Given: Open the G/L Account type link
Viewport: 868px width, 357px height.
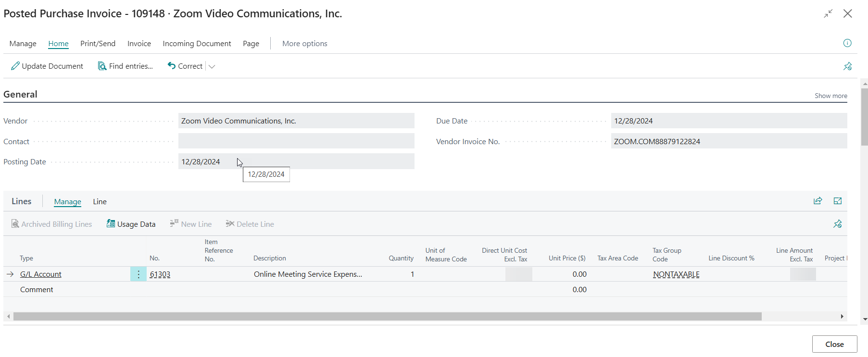Looking at the screenshot, I should pos(41,274).
